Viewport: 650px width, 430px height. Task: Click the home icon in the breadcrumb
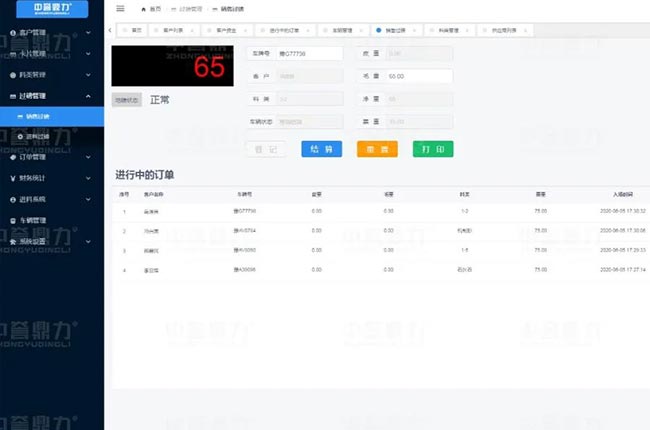pyautogui.click(x=143, y=9)
